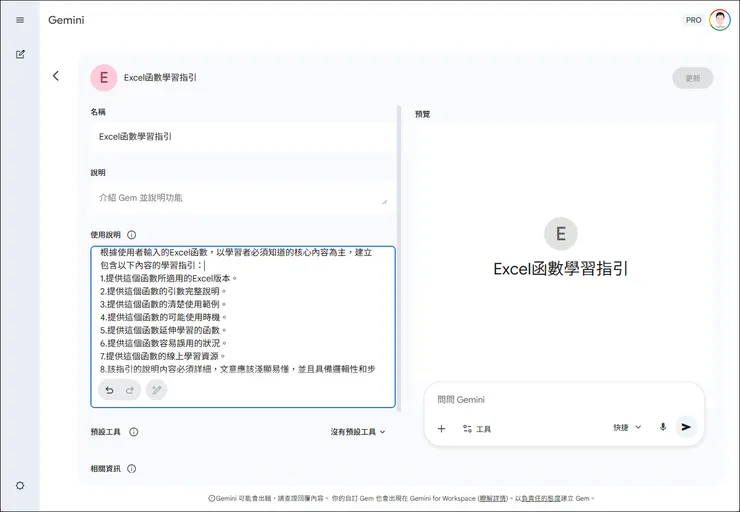
Task: Add attachment with the plus icon
Action: pos(441,428)
